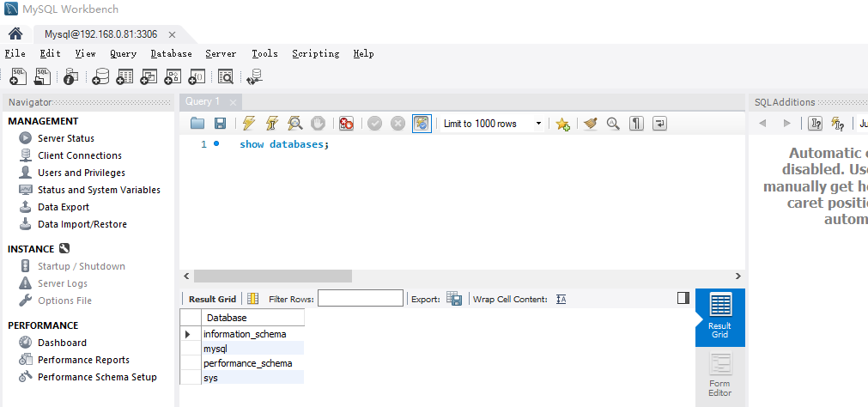Open the Database menu
This screenshot has height=407, width=868.
coord(171,54)
